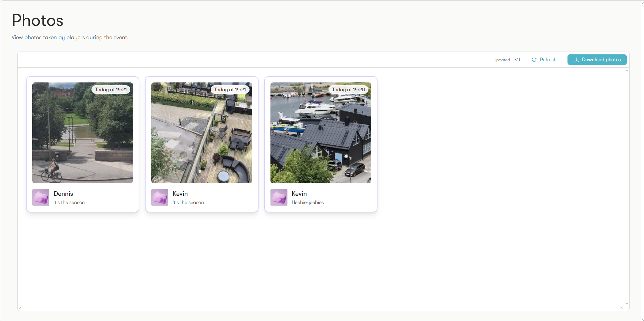This screenshot has width=644, height=321.
Task: Click the scroll left arrow in photo panel
Action: (x=20, y=308)
